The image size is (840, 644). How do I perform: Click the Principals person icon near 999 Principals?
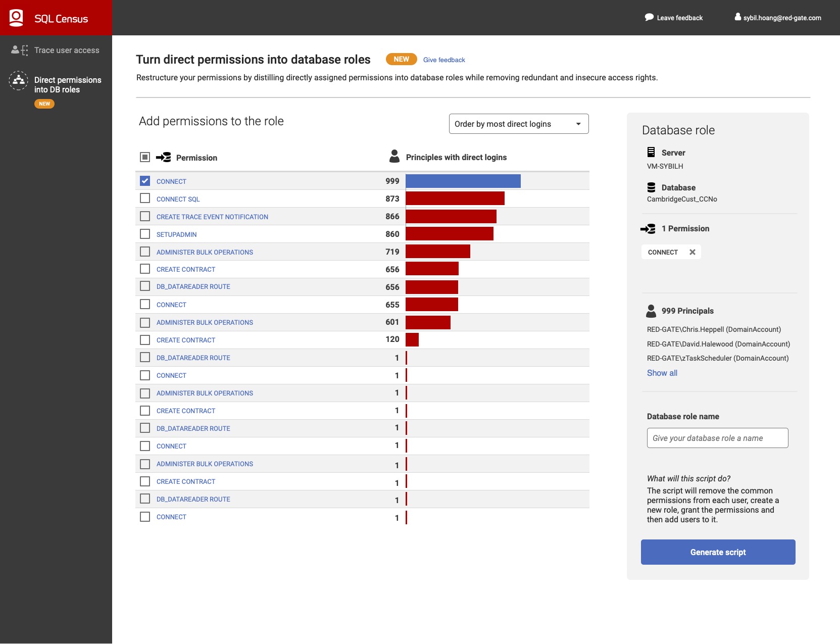pyautogui.click(x=651, y=311)
